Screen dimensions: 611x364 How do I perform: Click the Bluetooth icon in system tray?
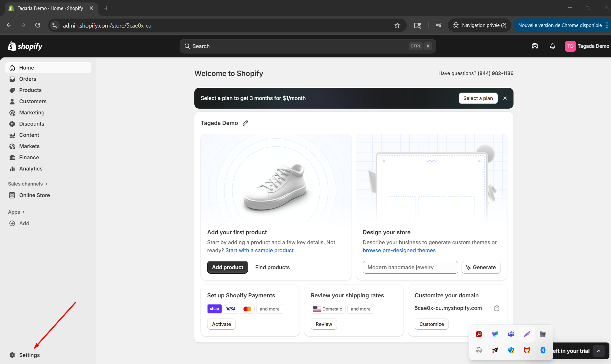point(543,350)
